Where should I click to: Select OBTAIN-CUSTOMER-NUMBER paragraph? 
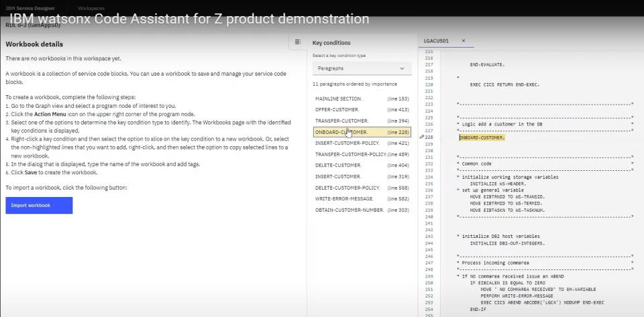(x=362, y=210)
